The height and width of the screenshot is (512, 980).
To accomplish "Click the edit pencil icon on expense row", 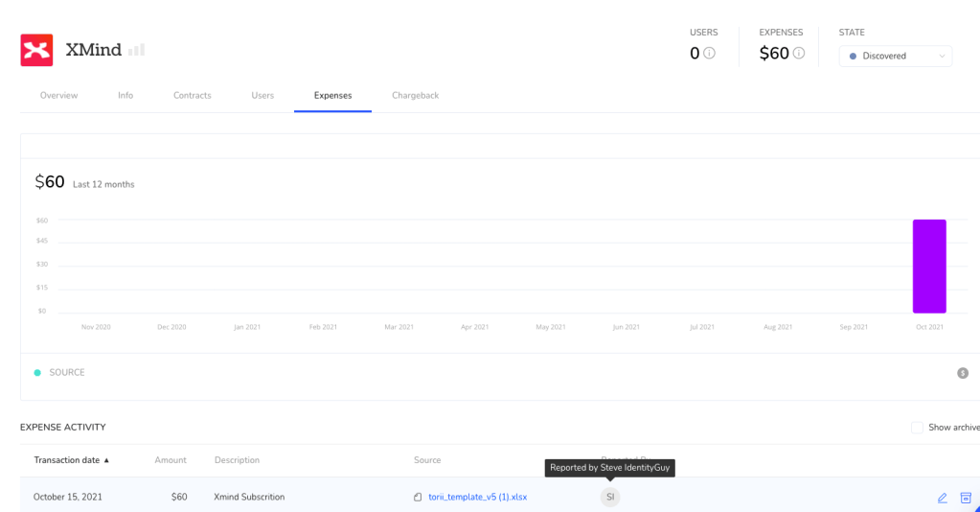I will (942, 498).
